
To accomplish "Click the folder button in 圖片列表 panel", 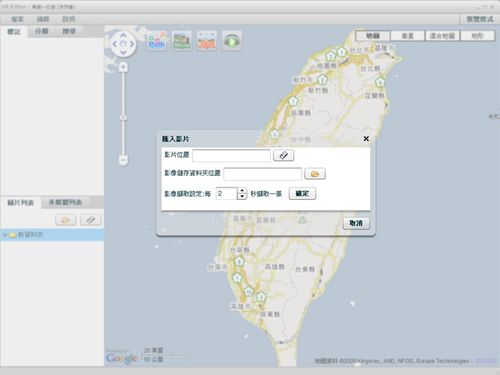I will pyautogui.click(x=66, y=220).
